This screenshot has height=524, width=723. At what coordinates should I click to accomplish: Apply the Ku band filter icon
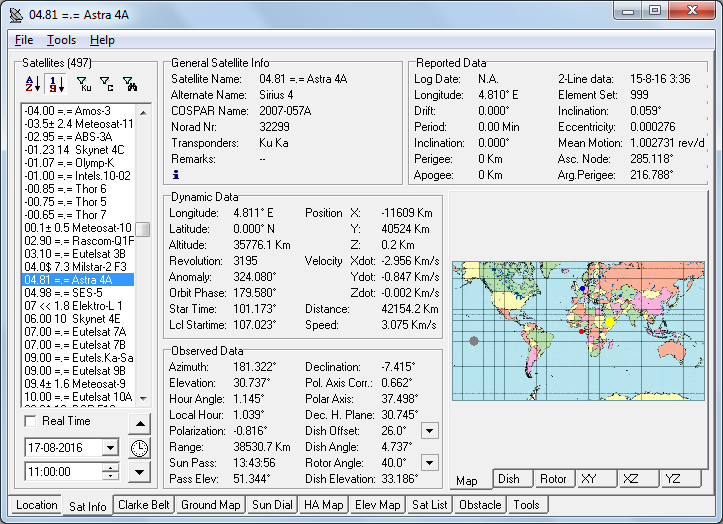tap(83, 84)
